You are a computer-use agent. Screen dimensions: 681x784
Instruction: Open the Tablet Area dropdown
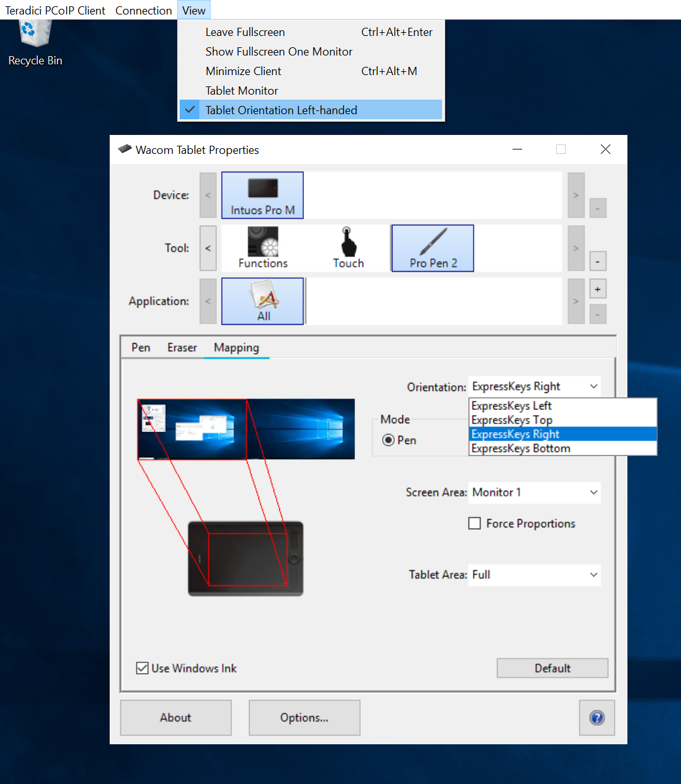[x=535, y=575]
